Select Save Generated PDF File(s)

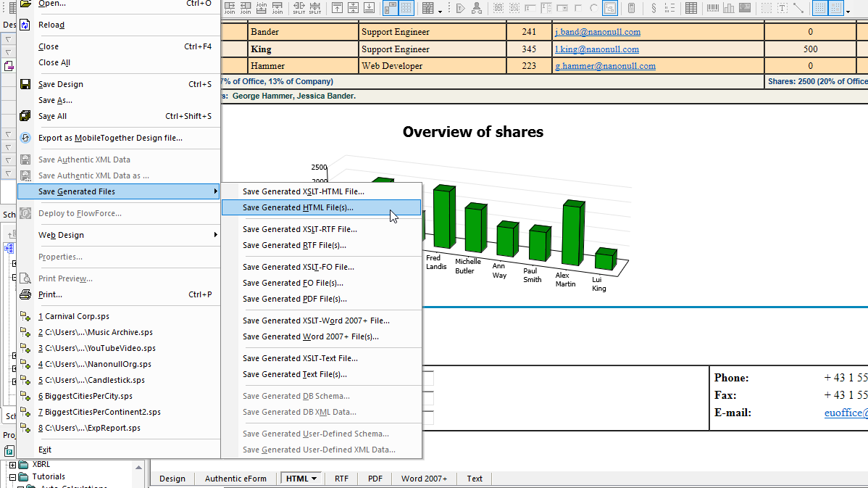point(294,299)
